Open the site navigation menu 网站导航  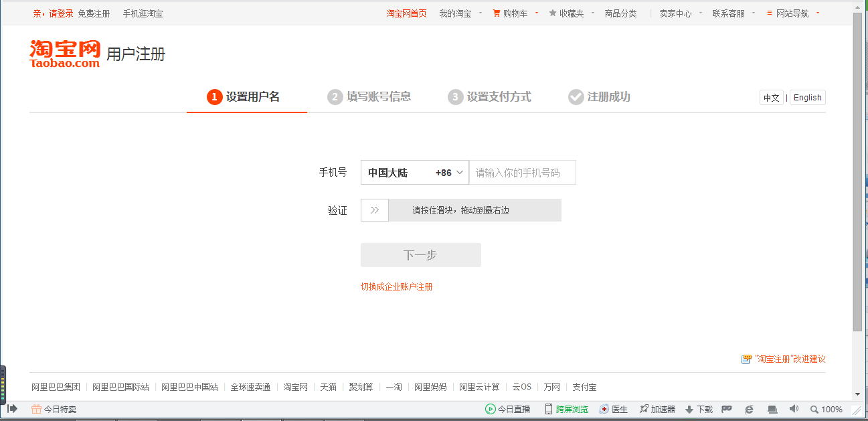tap(792, 13)
